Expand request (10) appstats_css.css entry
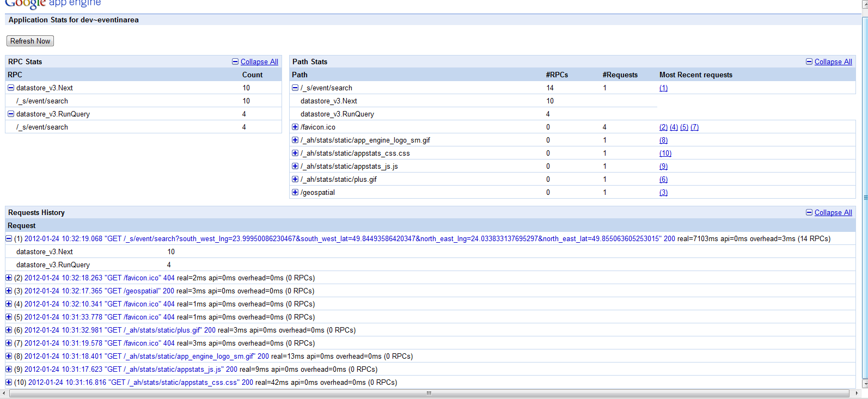This screenshot has width=868, height=399. click(9, 382)
